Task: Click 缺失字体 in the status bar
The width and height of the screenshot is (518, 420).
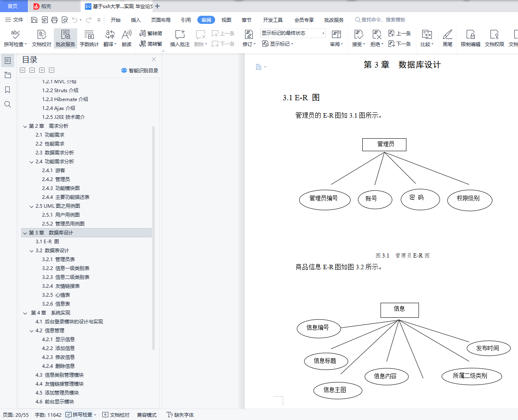Action: pos(180,415)
